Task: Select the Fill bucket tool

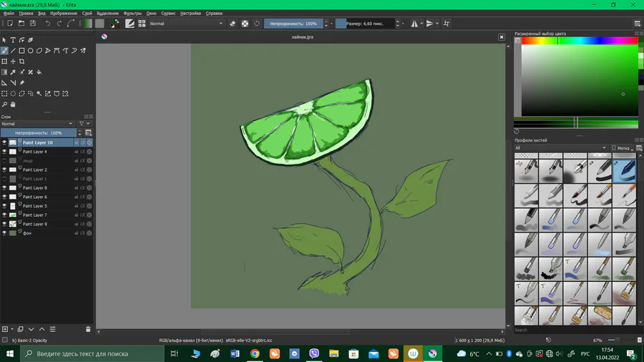Action: tap(39, 72)
